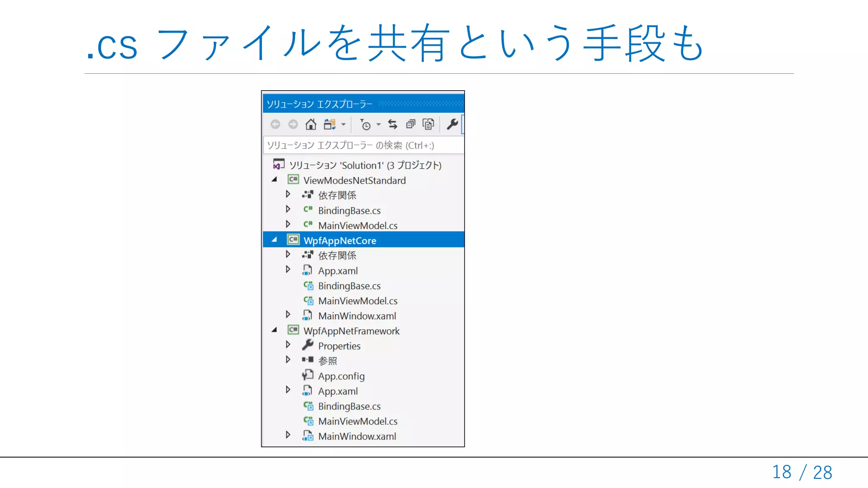The image size is (868, 488).
Task: Click the Back navigation arrow icon
Action: [275, 124]
